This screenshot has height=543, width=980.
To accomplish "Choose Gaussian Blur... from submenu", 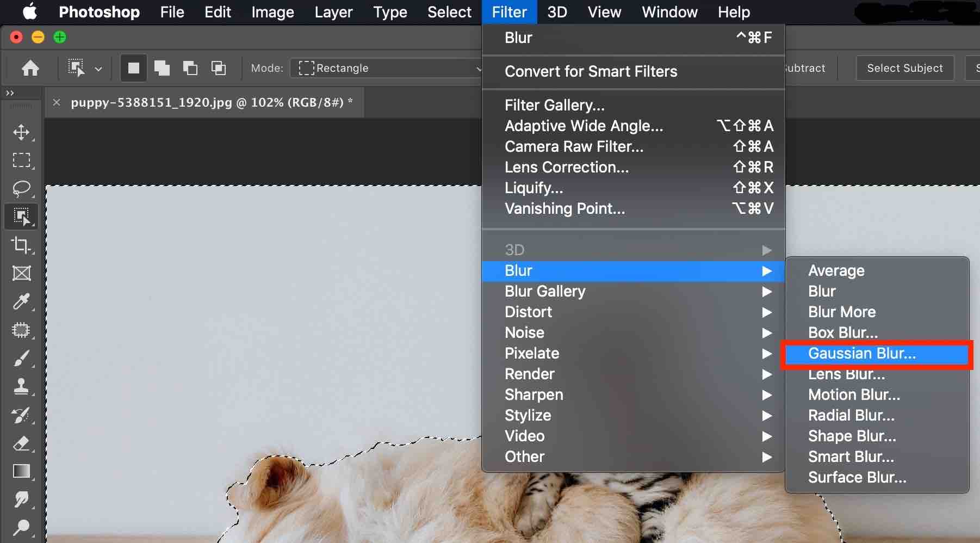I will [877, 354].
